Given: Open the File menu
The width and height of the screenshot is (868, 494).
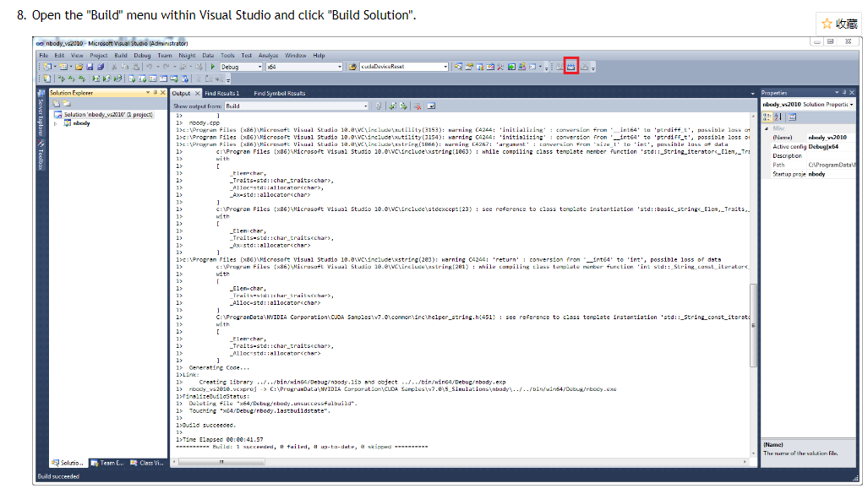Looking at the screenshot, I should (x=44, y=56).
